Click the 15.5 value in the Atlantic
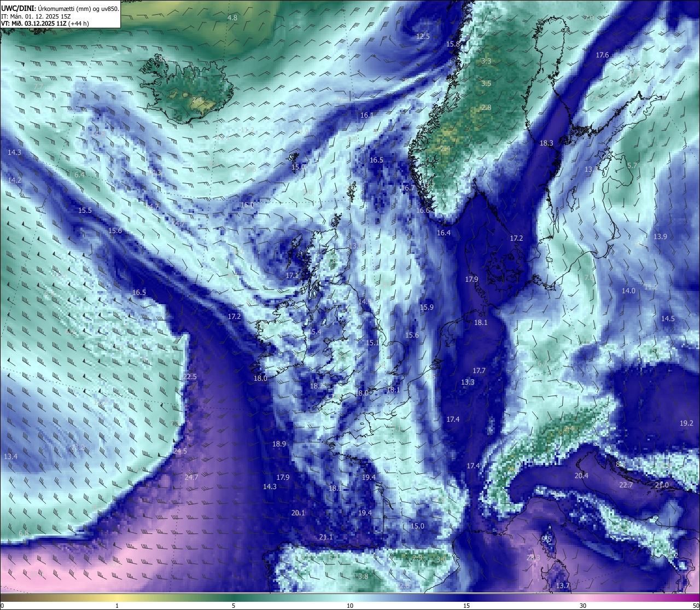 (x=85, y=211)
